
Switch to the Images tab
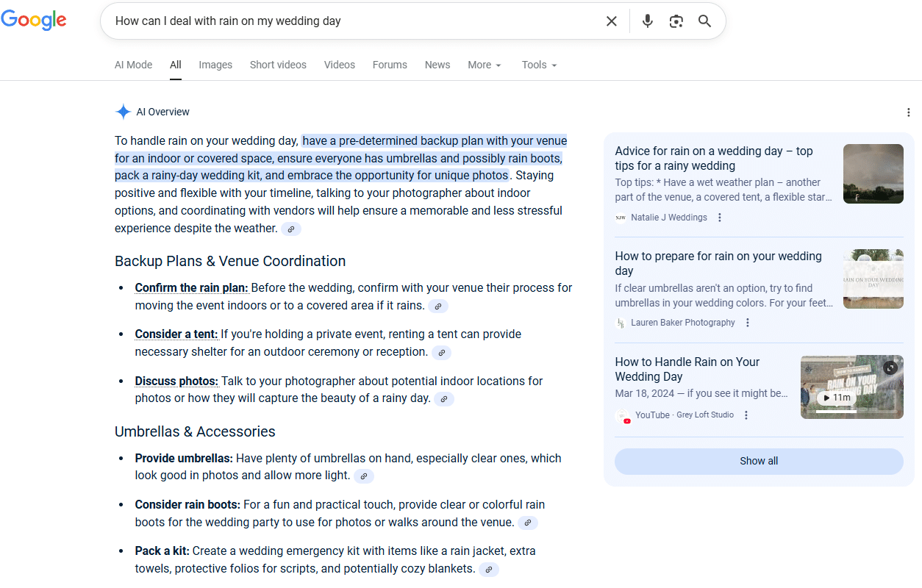click(215, 65)
